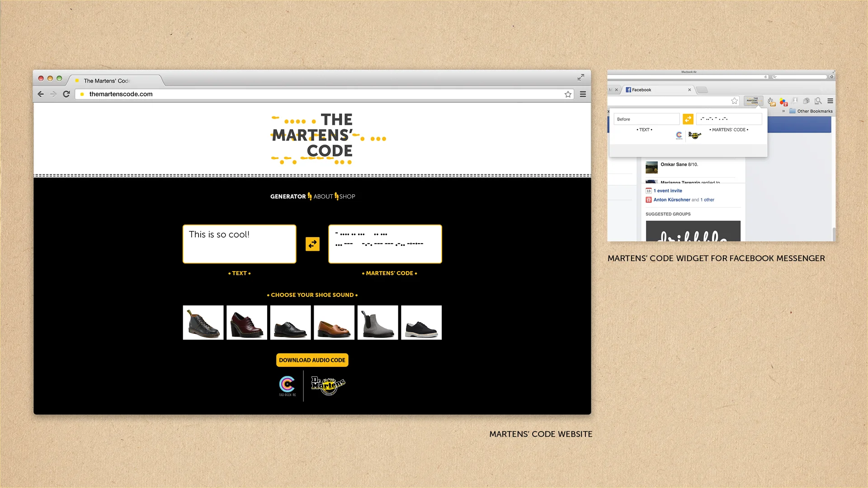The height and width of the screenshot is (488, 868).
Task: Click the widget's text field containing 'Before'
Action: pos(646,119)
